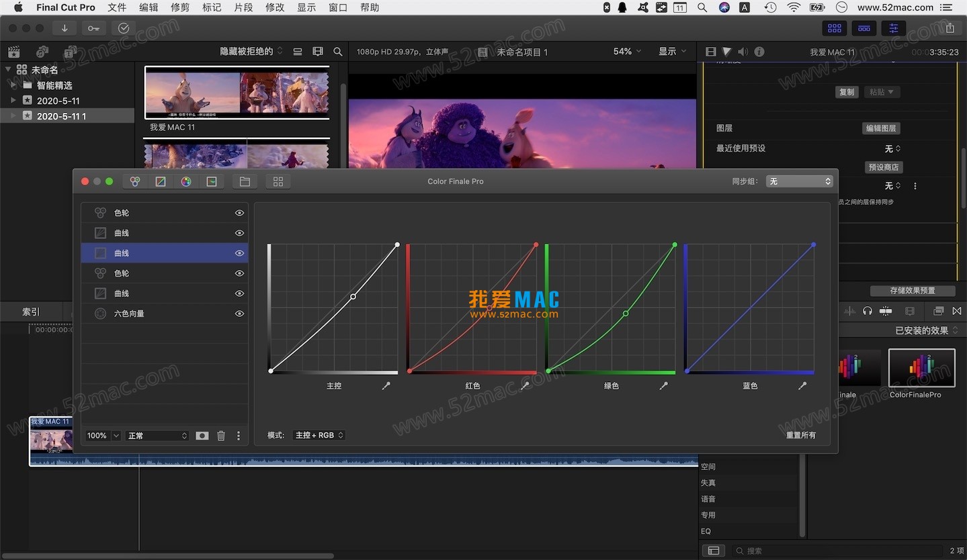Pick the eyedropper next to 主控 curve
Image resolution: width=967 pixels, height=560 pixels.
386,386
